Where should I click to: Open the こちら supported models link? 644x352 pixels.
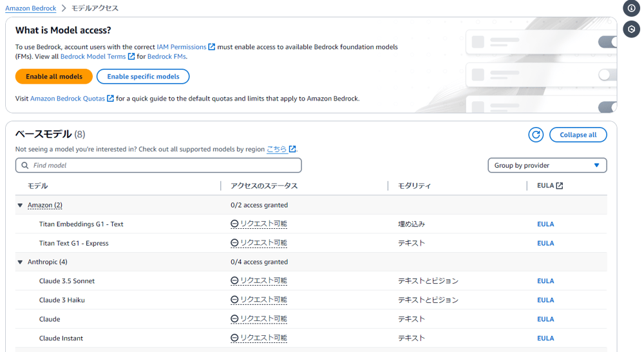click(x=277, y=149)
